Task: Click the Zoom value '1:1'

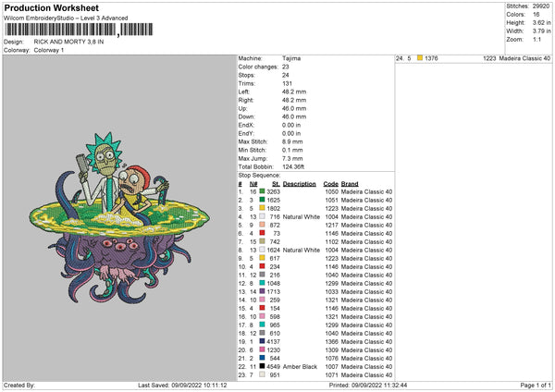Action: pyautogui.click(x=536, y=39)
